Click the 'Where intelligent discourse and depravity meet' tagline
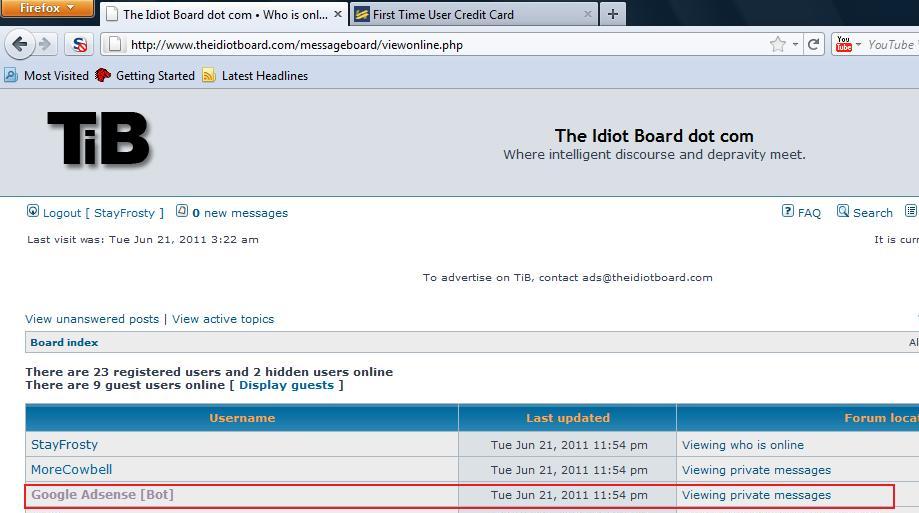 [654, 154]
